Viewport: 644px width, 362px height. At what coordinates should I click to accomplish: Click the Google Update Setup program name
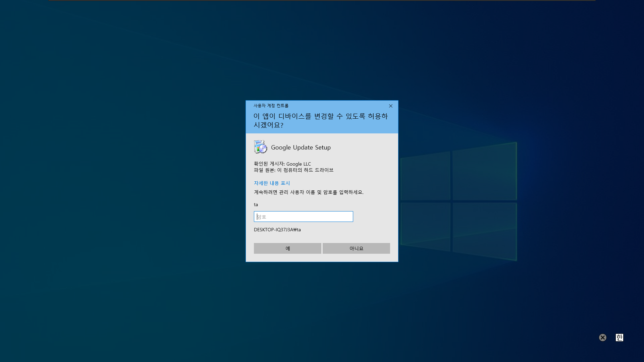301,147
